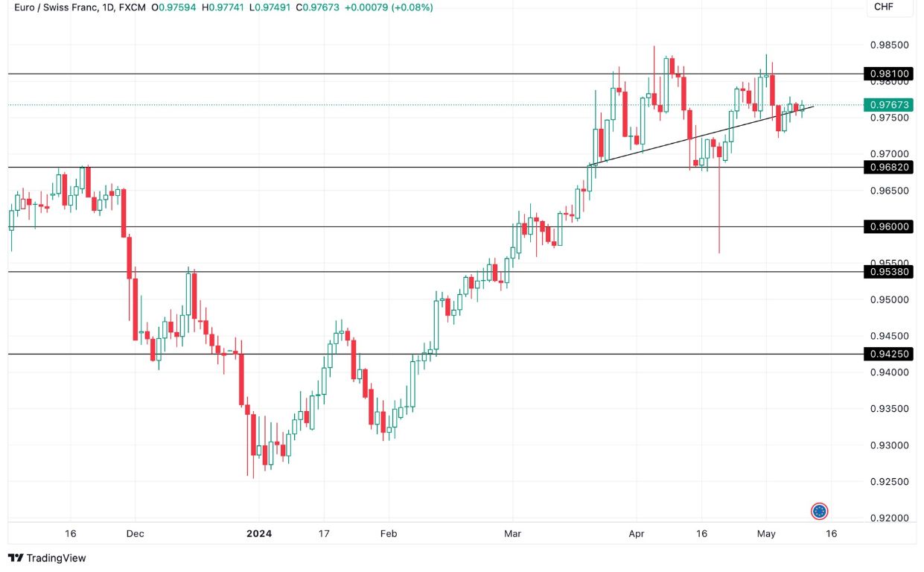This screenshot has height=572, width=924.
Task: Select the 0.96000 horizontal level label
Action: (x=890, y=226)
